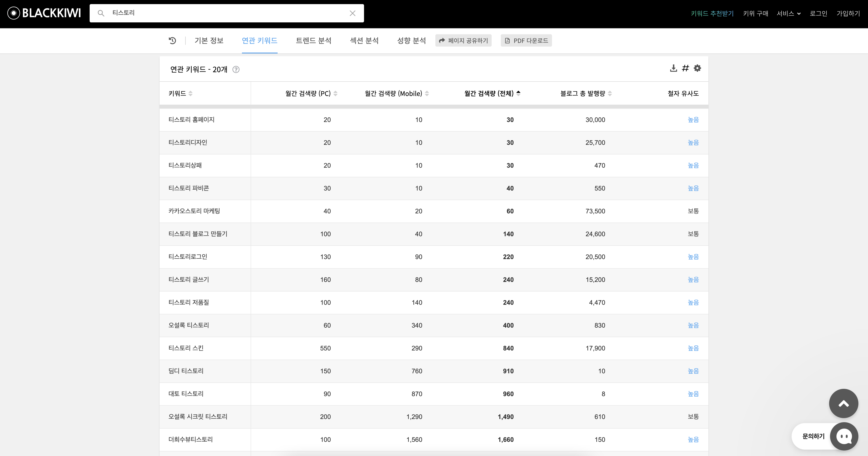
Task: Switch to 기본 정보 tab
Action: pyautogui.click(x=209, y=41)
